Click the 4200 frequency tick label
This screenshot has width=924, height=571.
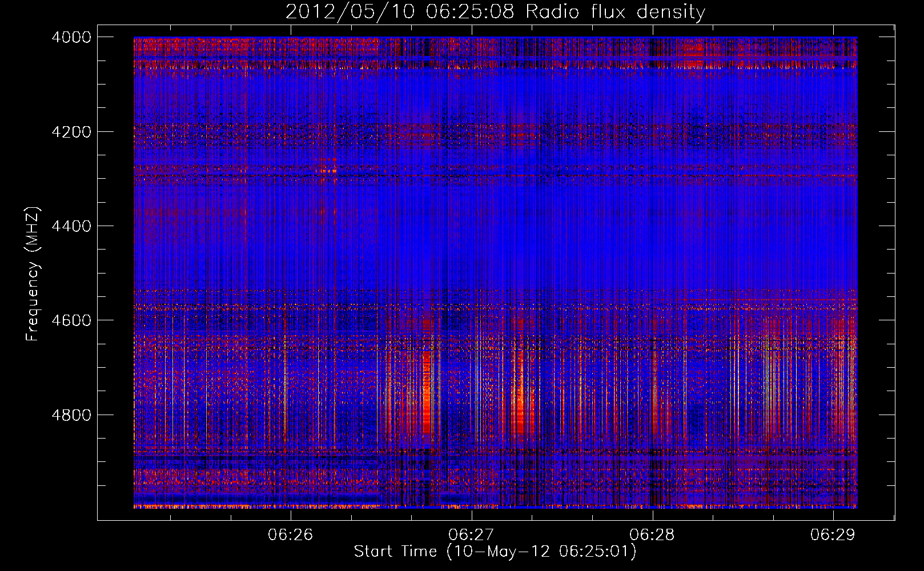pos(71,132)
